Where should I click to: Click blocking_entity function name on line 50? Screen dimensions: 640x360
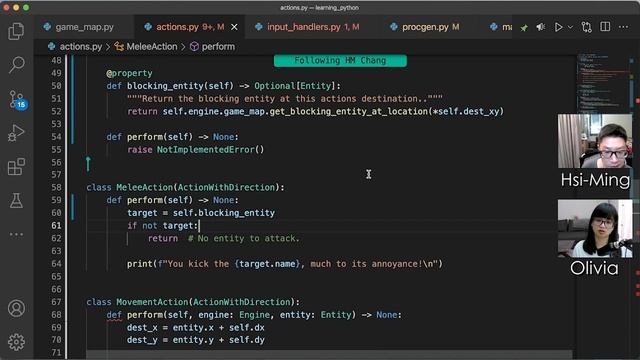coord(165,86)
